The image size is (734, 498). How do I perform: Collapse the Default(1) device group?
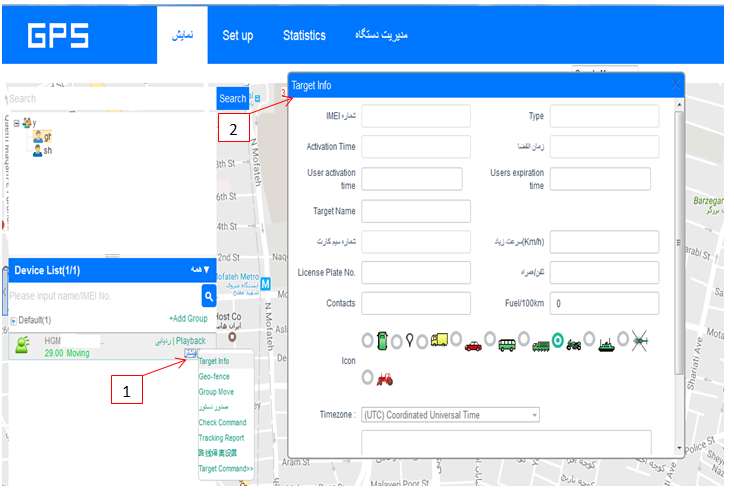coord(13,321)
